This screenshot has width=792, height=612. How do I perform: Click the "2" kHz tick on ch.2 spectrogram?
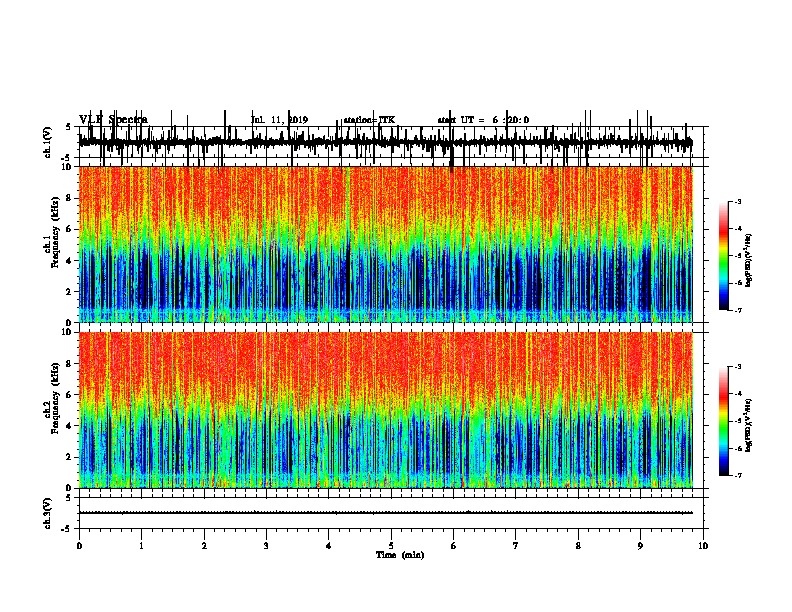coord(70,457)
